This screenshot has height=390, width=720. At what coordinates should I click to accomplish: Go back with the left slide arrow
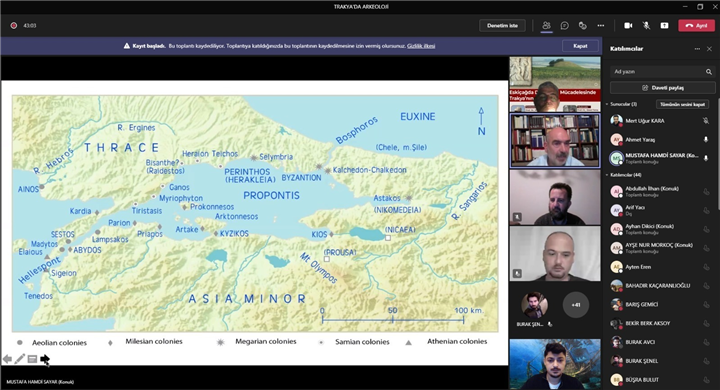tap(7, 359)
